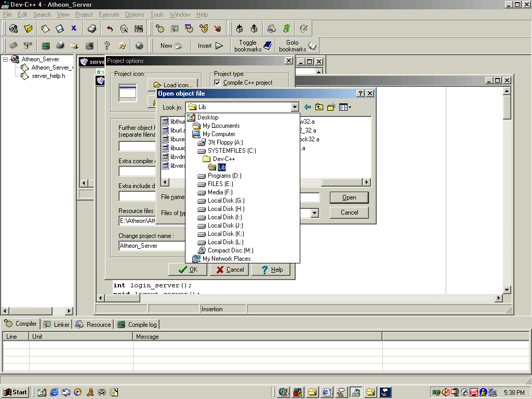Open the view menu dropdown in the file dialog

[345, 107]
